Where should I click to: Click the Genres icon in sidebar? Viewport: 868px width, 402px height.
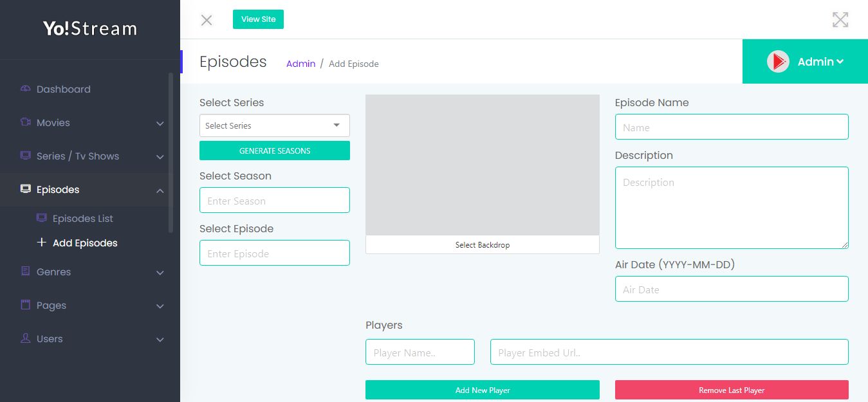click(26, 271)
